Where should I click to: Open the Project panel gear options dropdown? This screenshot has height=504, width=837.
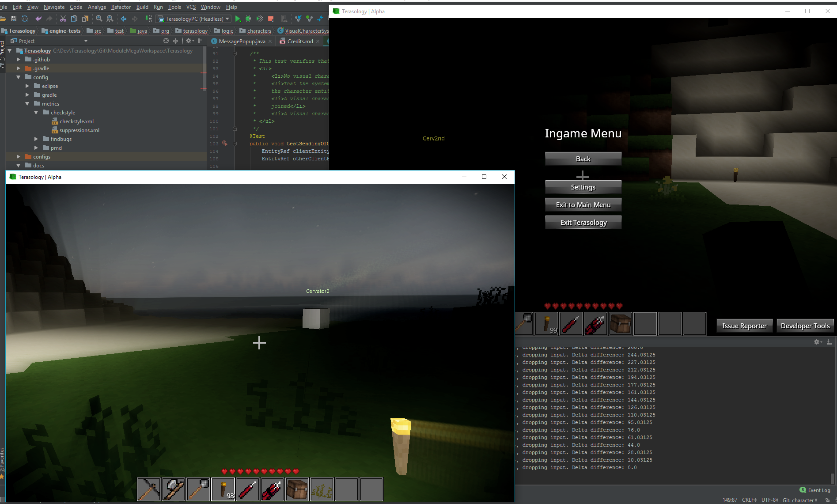click(189, 41)
